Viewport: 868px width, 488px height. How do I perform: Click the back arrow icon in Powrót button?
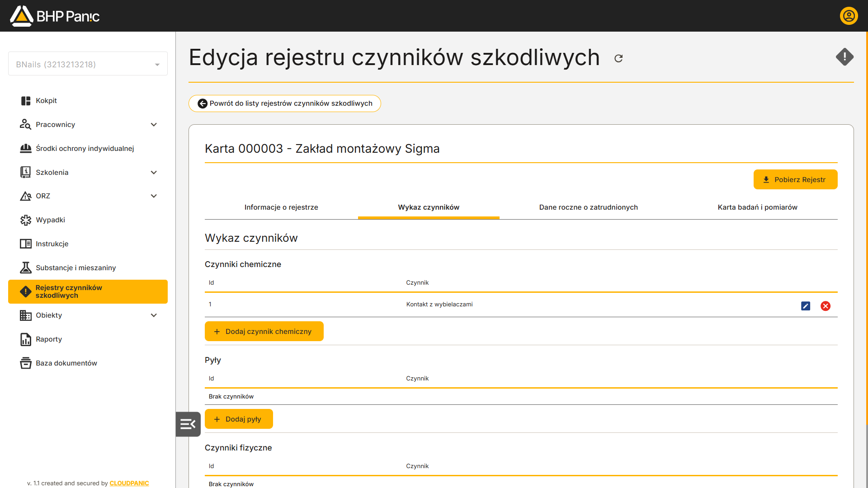(x=203, y=103)
